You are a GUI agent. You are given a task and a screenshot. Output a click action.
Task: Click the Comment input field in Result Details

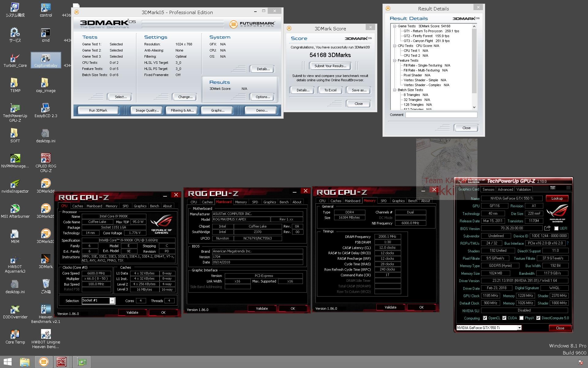pyautogui.click(x=441, y=115)
